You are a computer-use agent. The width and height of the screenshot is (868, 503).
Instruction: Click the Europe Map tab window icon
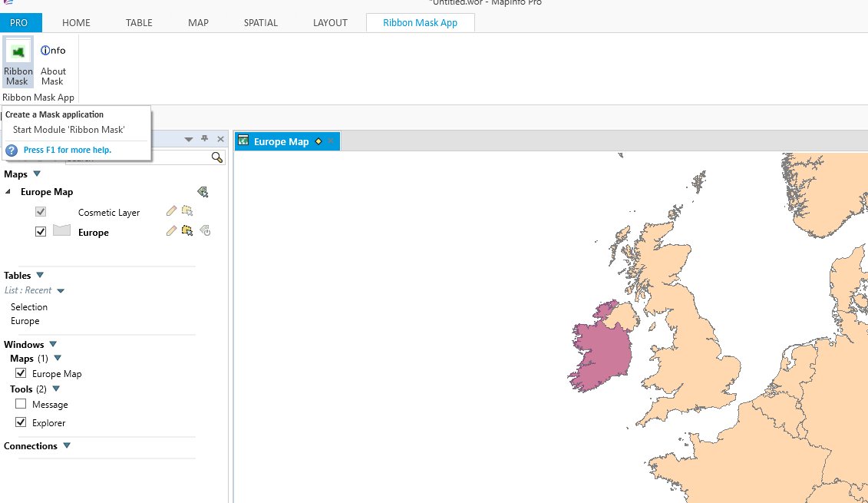[x=243, y=141]
